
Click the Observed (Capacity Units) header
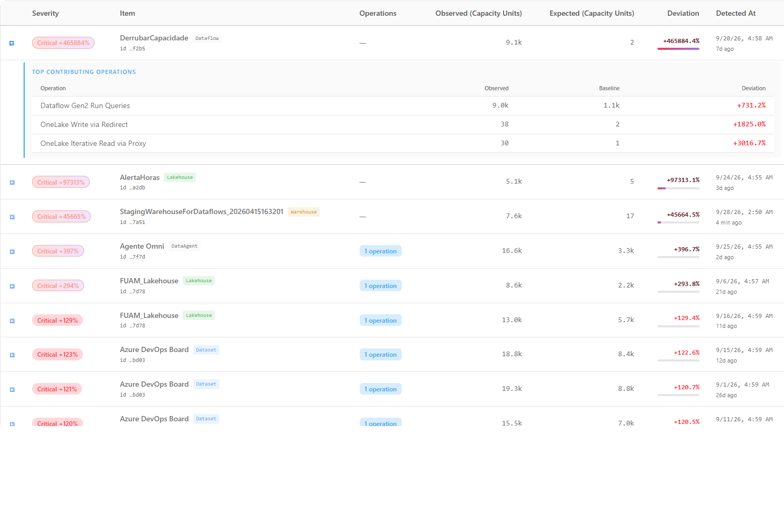(x=478, y=13)
